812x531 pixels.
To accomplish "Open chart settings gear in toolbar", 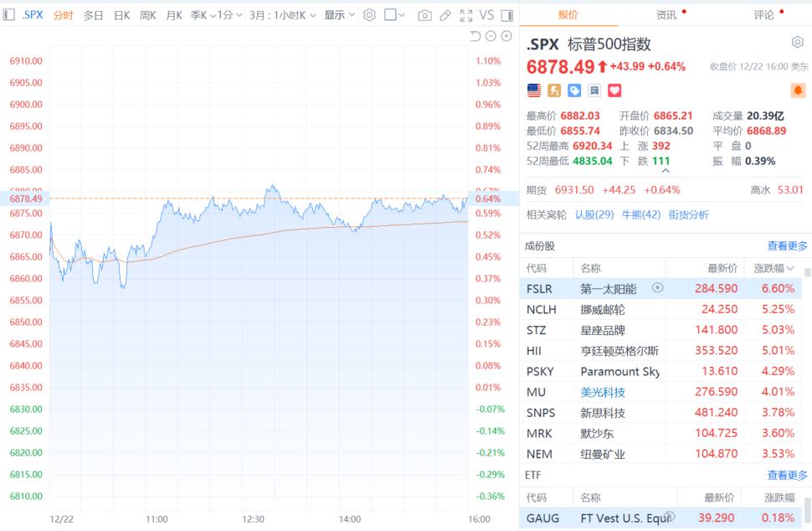I will click(x=369, y=15).
